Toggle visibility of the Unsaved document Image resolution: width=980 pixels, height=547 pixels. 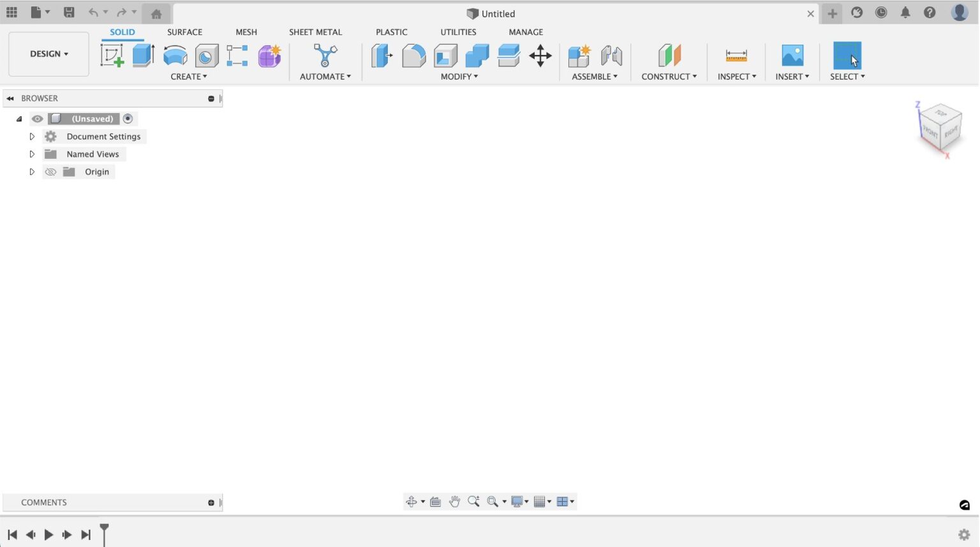pos(37,119)
